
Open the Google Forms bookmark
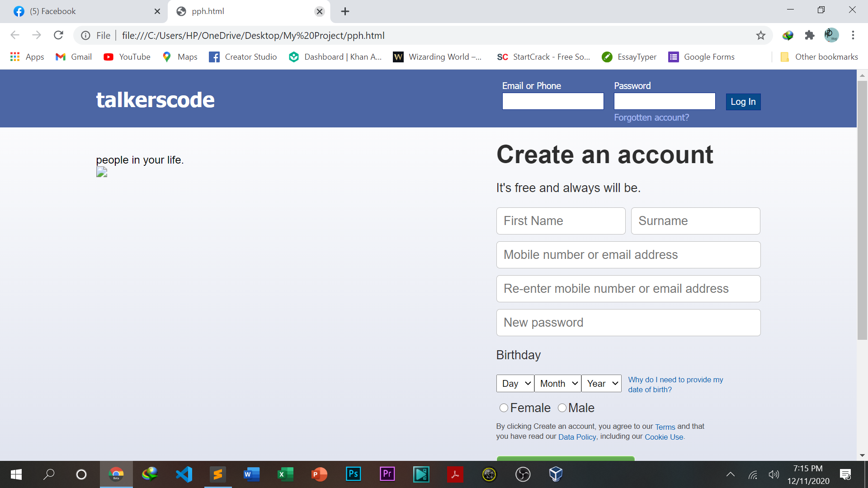[x=701, y=57]
